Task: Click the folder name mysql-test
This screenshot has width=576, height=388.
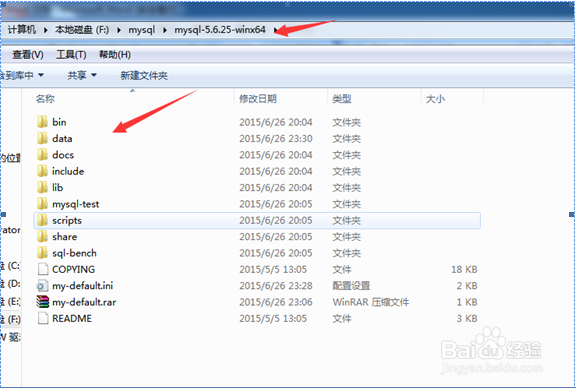Action: click(x=76, y=204)
